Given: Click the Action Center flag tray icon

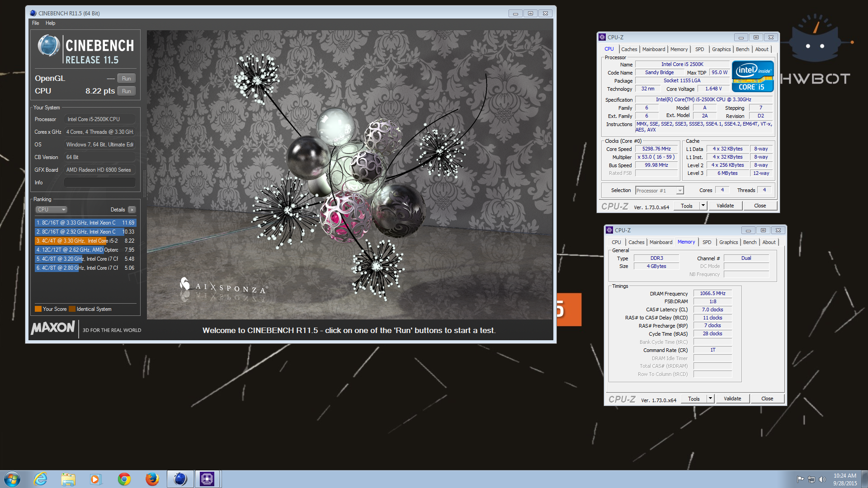Looking at the screenshot, I should [x=800, y=479].
